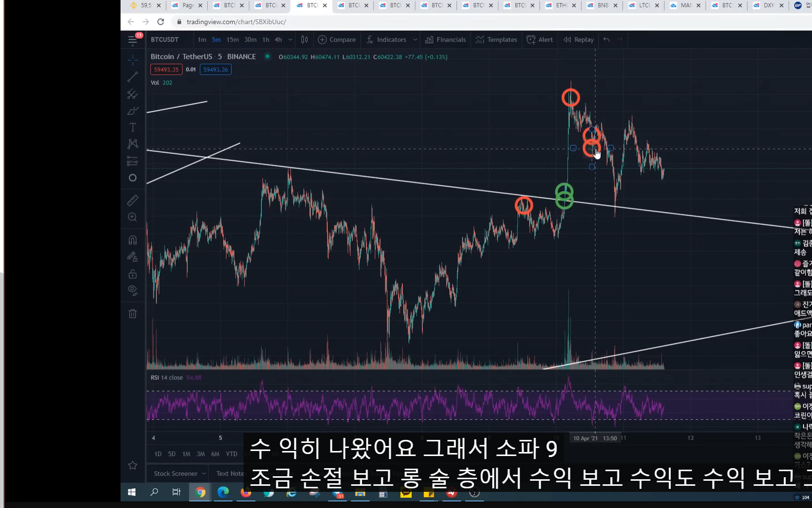Set date range to 1M

coord(186,454)
